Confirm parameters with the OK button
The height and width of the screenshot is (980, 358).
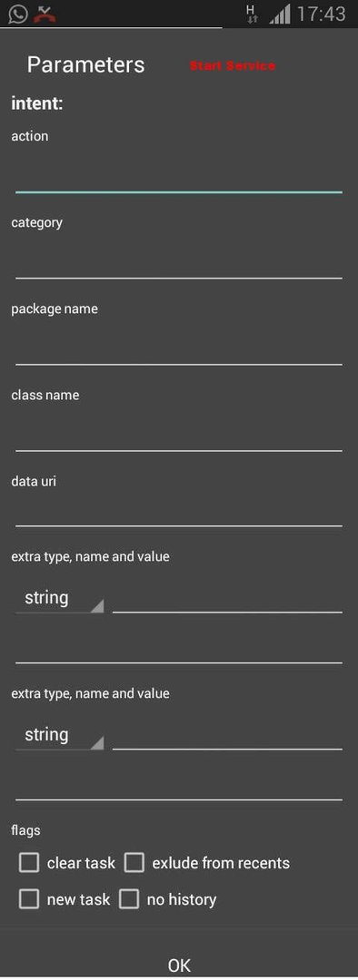tap(179, 965)
